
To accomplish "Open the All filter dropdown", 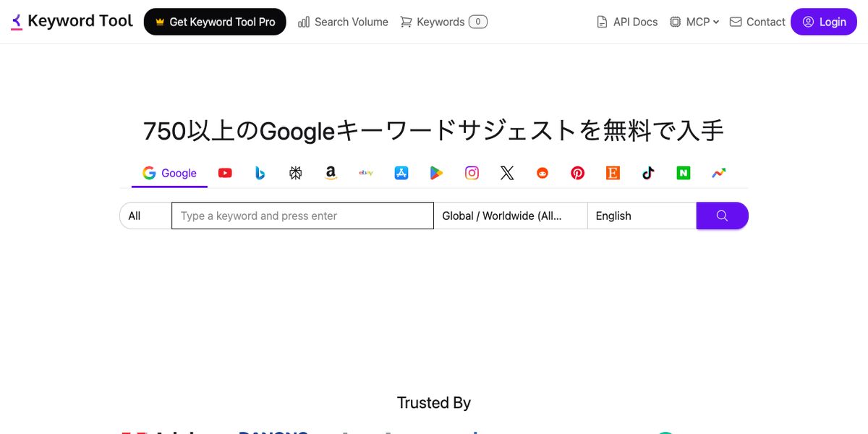I will click(x=145, y=216).
